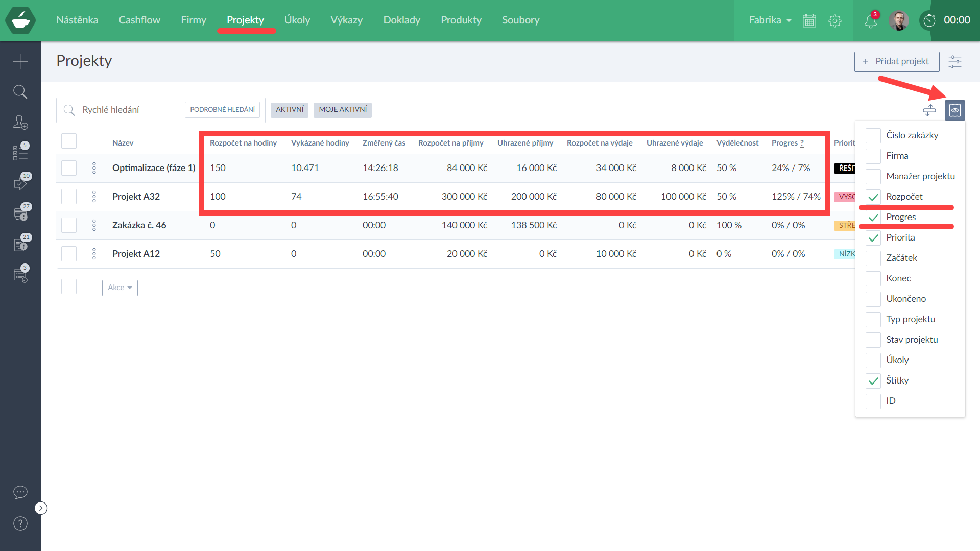The image size is (980, 551).
Task: Open the calendar icon in top bar
Action: 809,20
